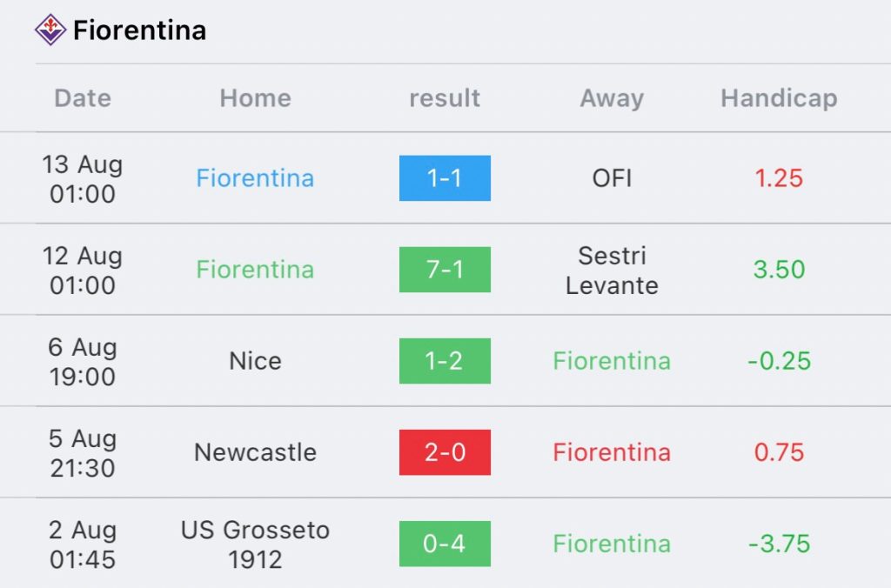Open the green 7-1 result badge
The image size is (891, 588).
click(445, 270)
